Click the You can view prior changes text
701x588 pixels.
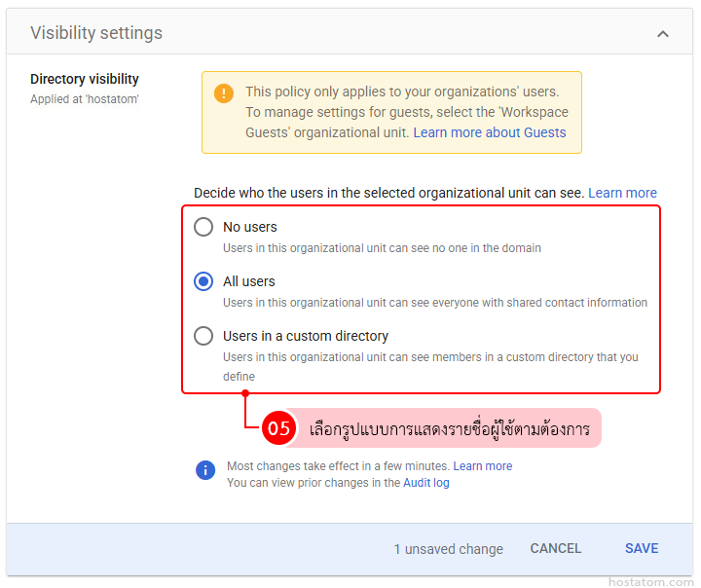[314, 483]
